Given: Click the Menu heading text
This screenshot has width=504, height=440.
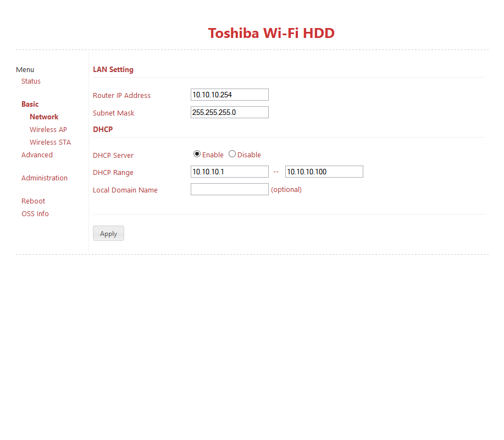Looking at the screenshot, I should pos(25,69).
